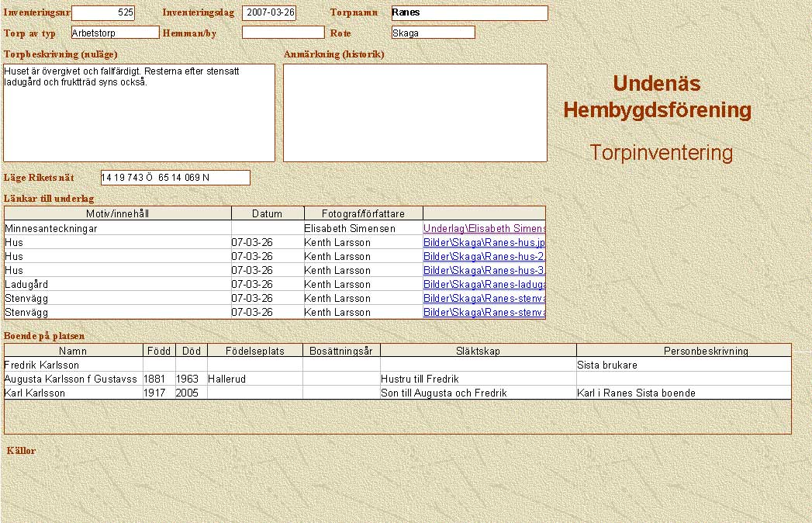
Task: Open the Ranes-hus-3 image link
Action: click(x=484, y=271)
